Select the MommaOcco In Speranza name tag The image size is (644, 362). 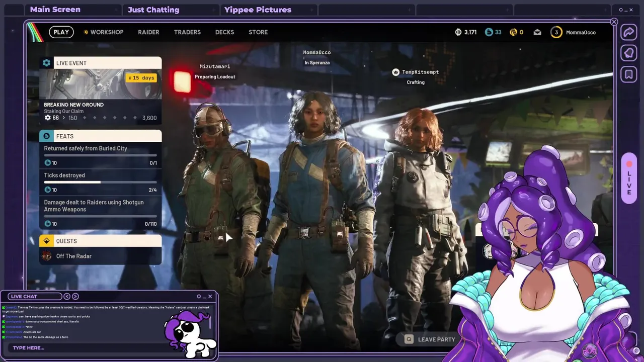317,57
